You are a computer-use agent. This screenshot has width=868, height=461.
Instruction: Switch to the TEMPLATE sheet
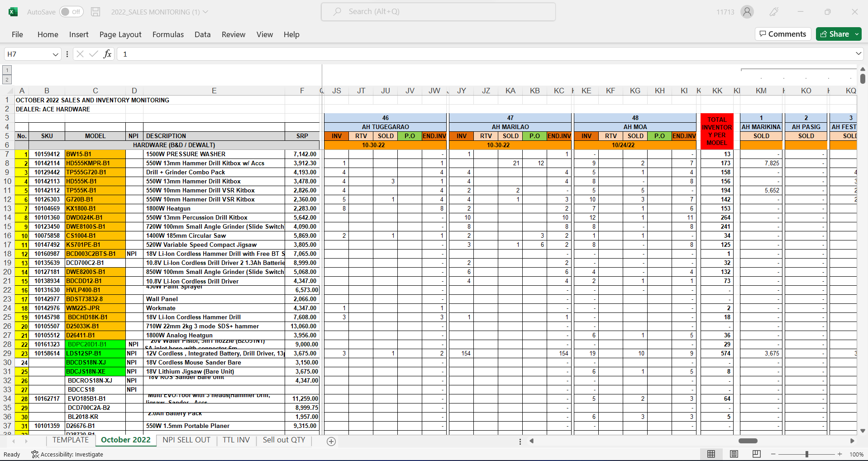pyautogui.click(x=71, y=440)
